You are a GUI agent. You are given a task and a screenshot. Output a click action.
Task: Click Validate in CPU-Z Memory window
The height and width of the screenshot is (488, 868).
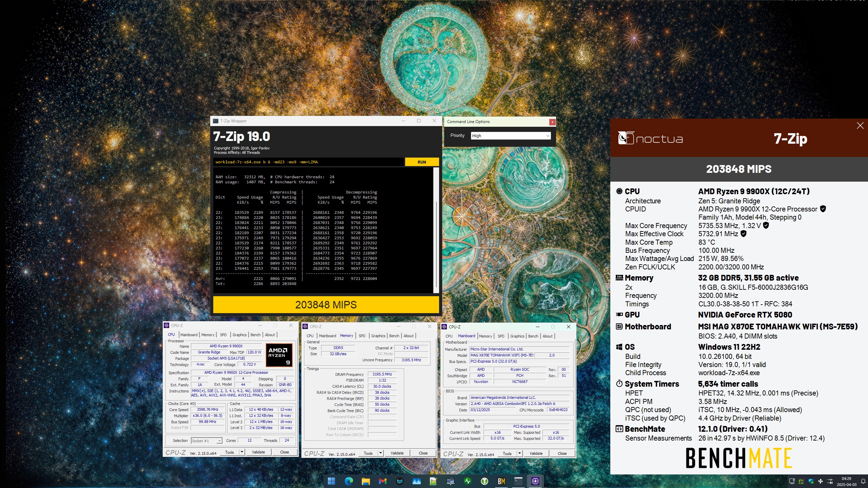click(397, 453)
